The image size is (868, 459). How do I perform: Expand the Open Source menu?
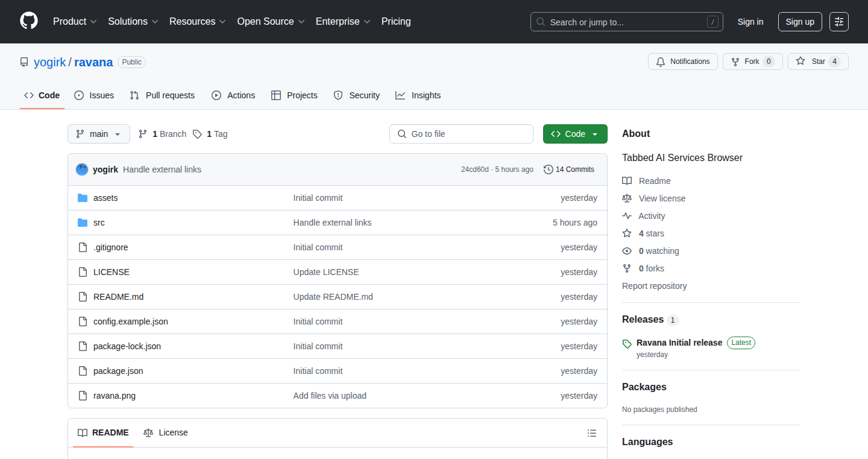point(271,22)
